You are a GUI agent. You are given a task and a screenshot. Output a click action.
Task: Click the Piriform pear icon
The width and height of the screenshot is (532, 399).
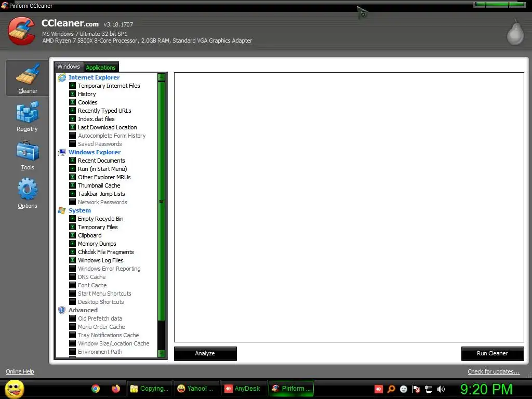[515, 33]
